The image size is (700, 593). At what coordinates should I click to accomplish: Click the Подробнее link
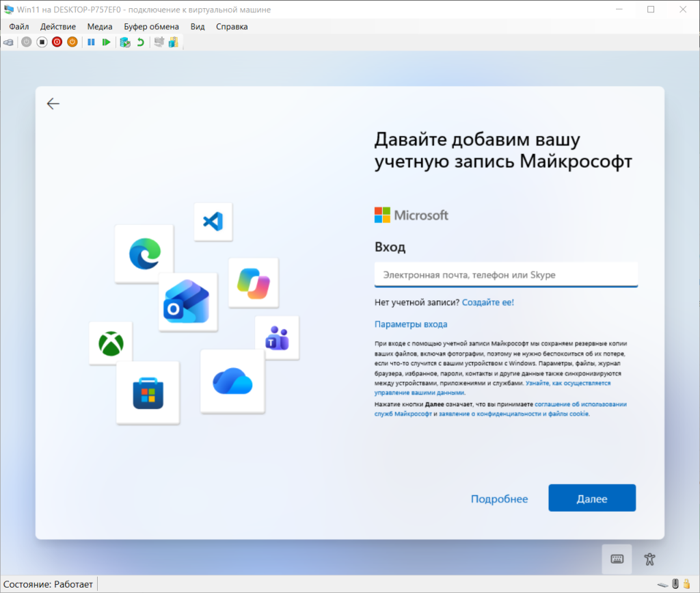[499, 499]
